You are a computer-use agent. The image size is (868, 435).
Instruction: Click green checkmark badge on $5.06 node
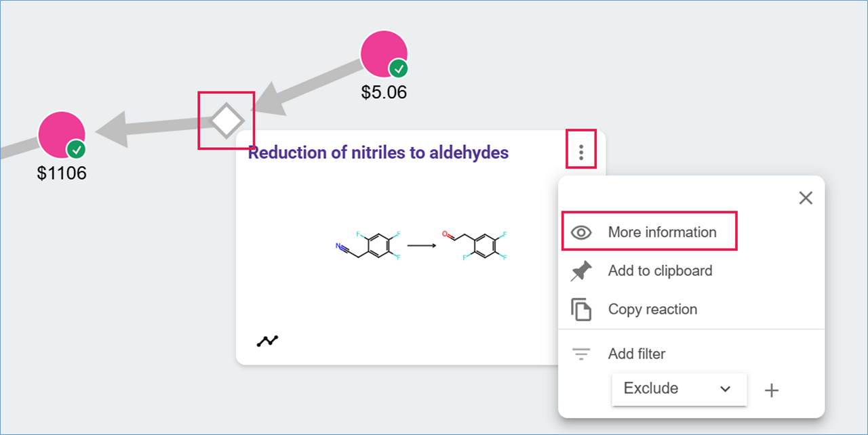399,68
